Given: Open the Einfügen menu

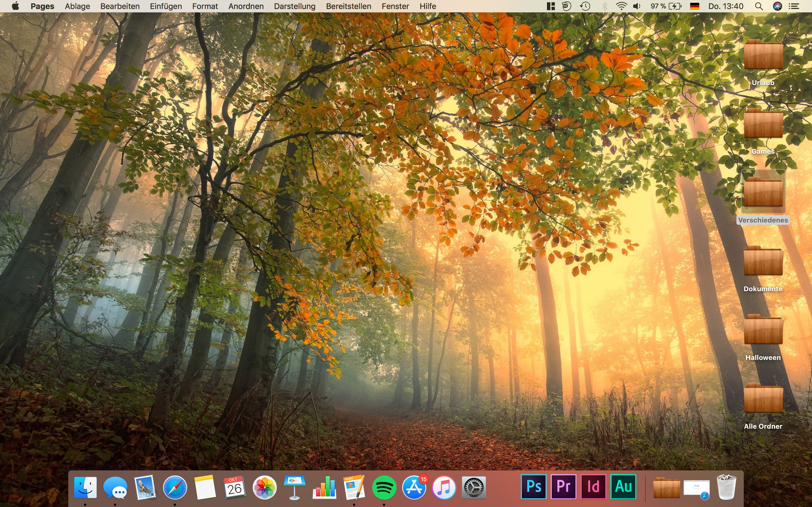Looking at the screenshot, I should tap(166, 6).
